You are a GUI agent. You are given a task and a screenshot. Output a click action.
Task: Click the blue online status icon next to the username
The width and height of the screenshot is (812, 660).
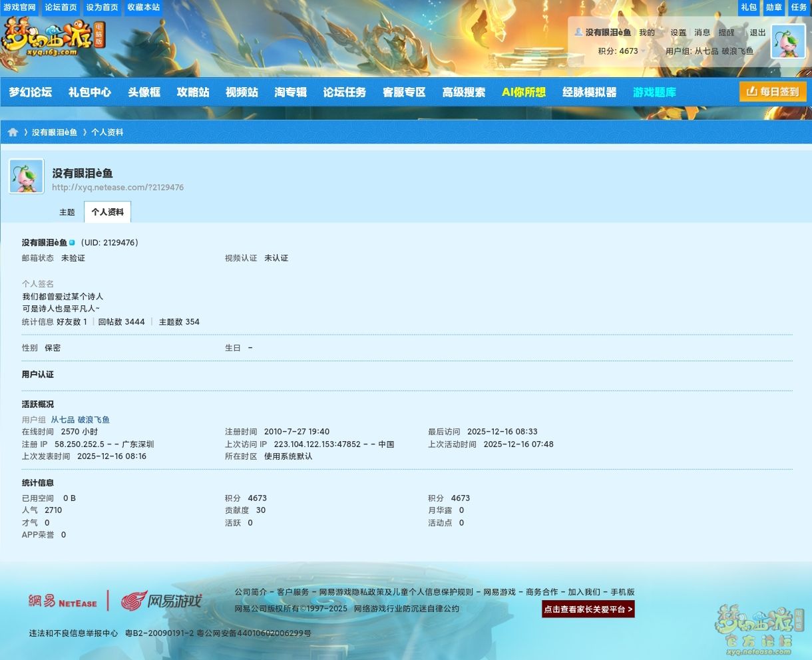[72, 243]
